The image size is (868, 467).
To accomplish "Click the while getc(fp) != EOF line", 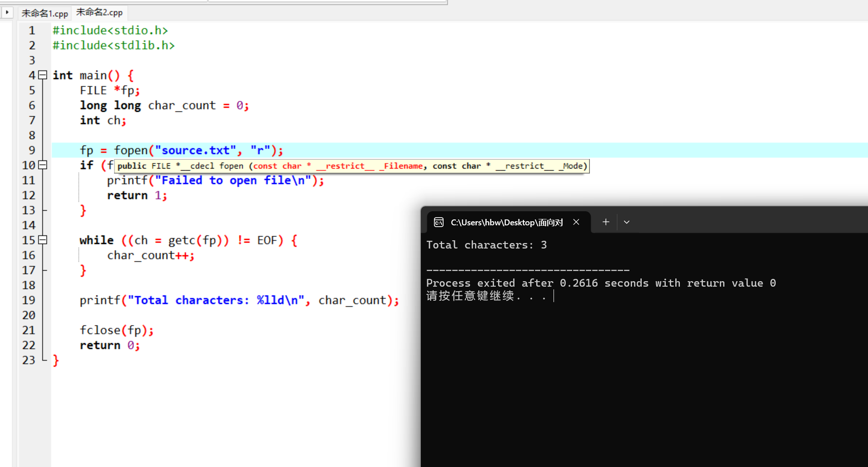I will click(189, 240).
